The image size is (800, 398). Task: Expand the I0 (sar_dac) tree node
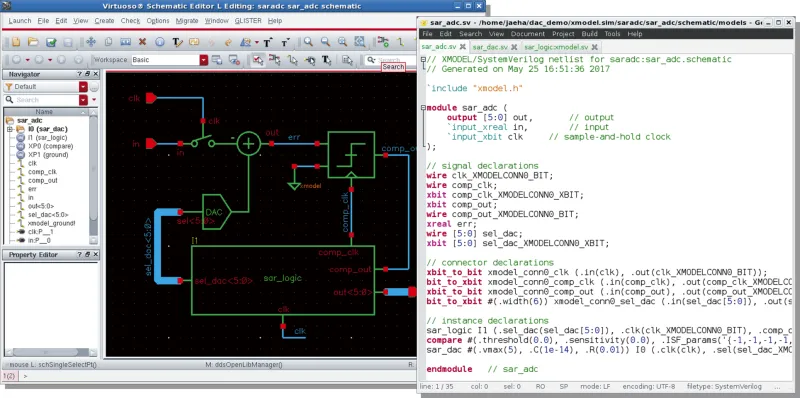10,130
